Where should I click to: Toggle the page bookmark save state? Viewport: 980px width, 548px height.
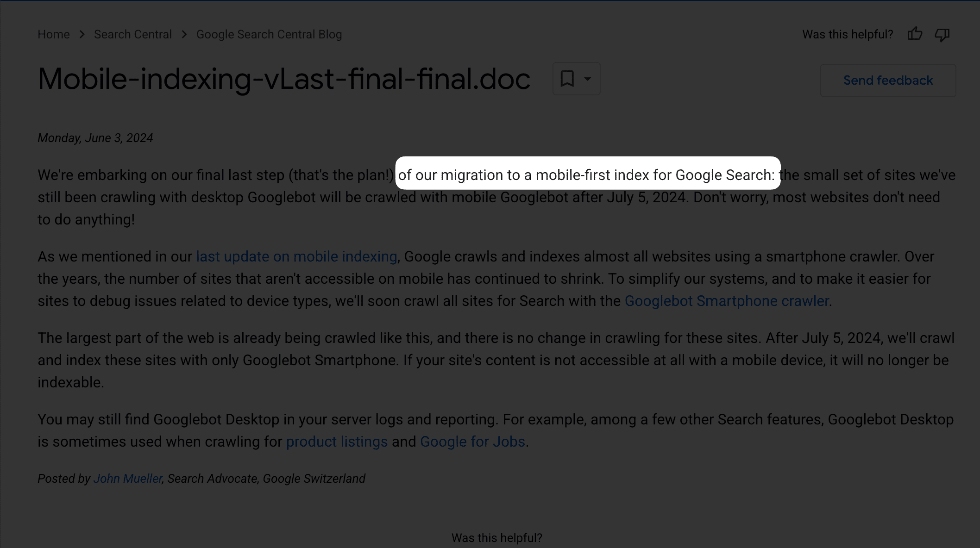pyautogui.click(x=567, y=78)
